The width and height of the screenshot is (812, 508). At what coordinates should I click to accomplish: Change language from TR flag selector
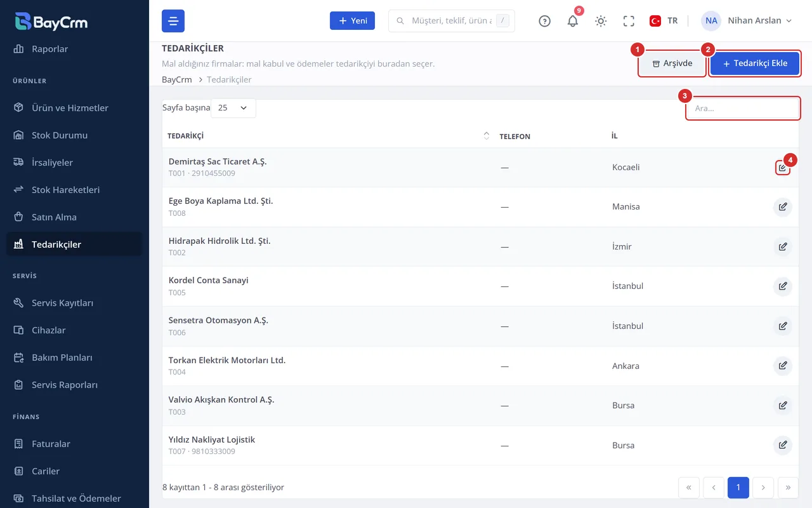click(664, 21)
